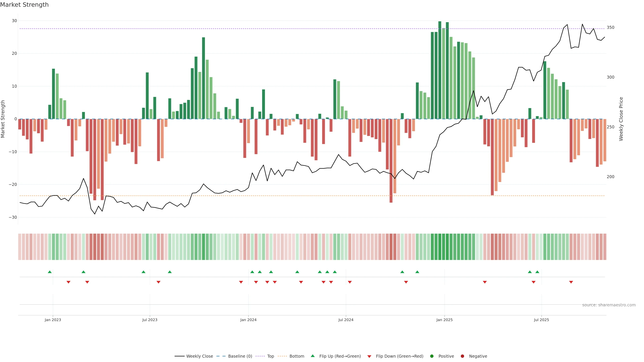Click the Negative red circle legend icon
644x362 pixels.
tap(462, 356)
